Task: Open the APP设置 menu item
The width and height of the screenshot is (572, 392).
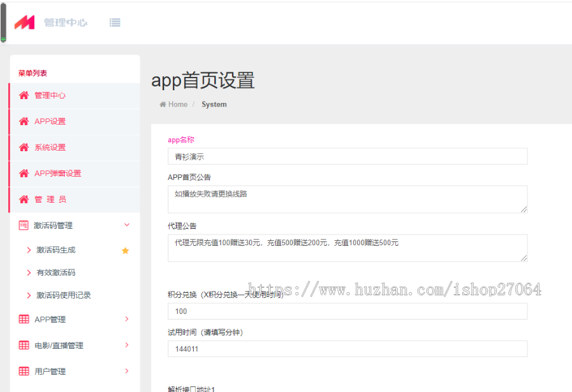Action: click(75, 121)
